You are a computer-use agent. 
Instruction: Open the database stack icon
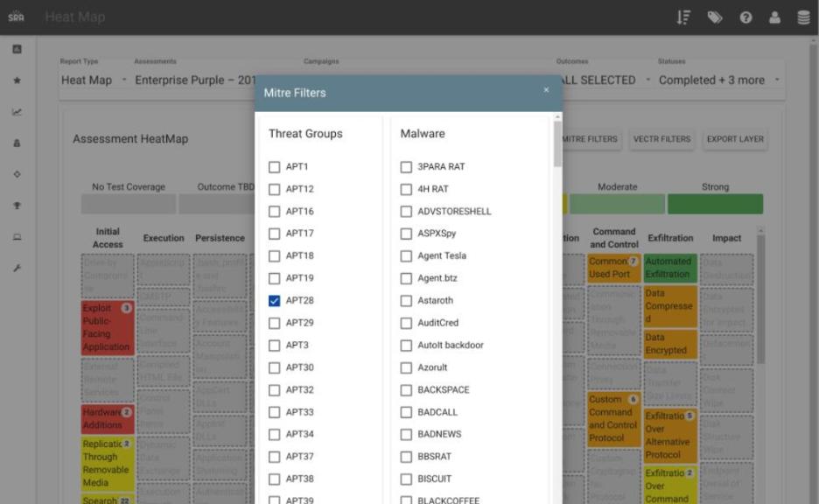tap(803, 17)
